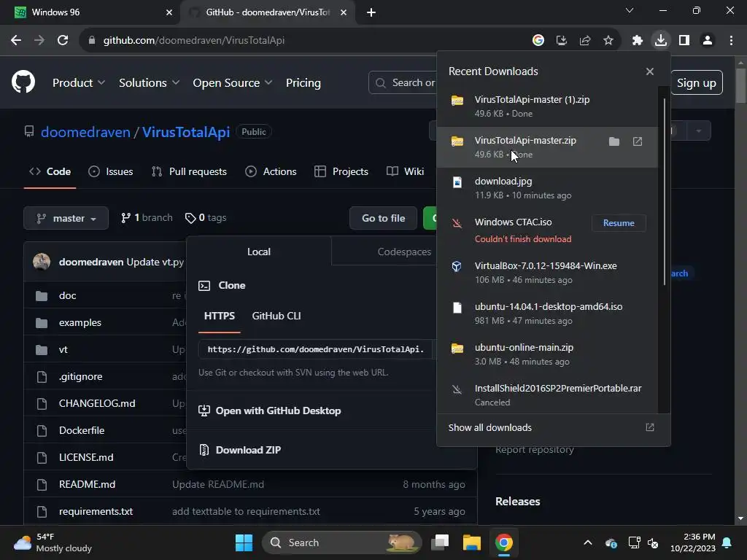
Task: Open the Code tab
Action: pyautogui.click(x=50, y=171)
